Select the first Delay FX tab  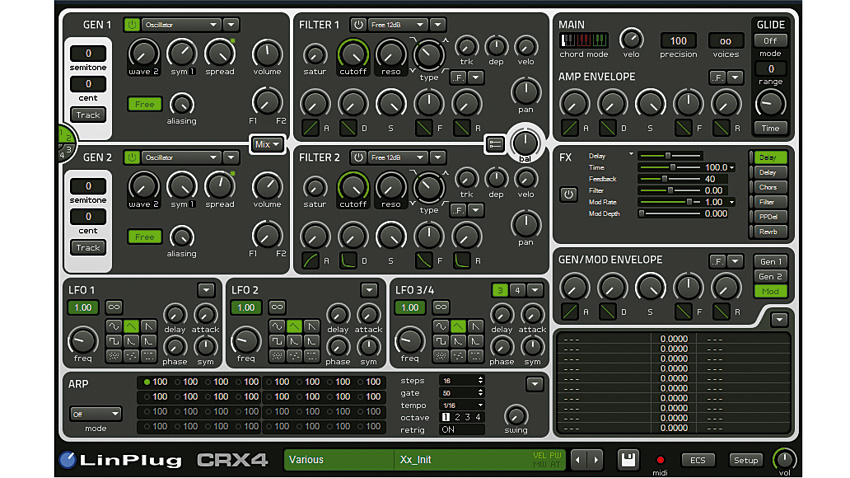pyautogui.click(x=769, y=157)
